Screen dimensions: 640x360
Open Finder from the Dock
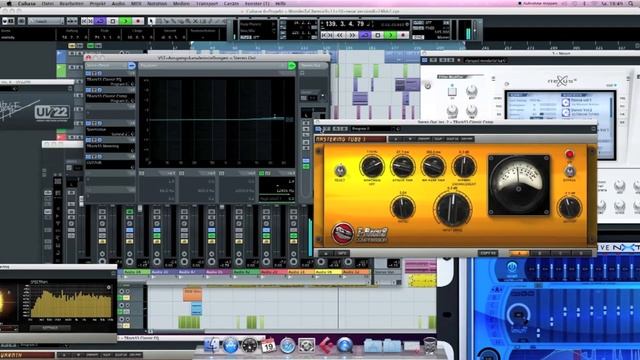pyautogui.click(x=211, y=345)
